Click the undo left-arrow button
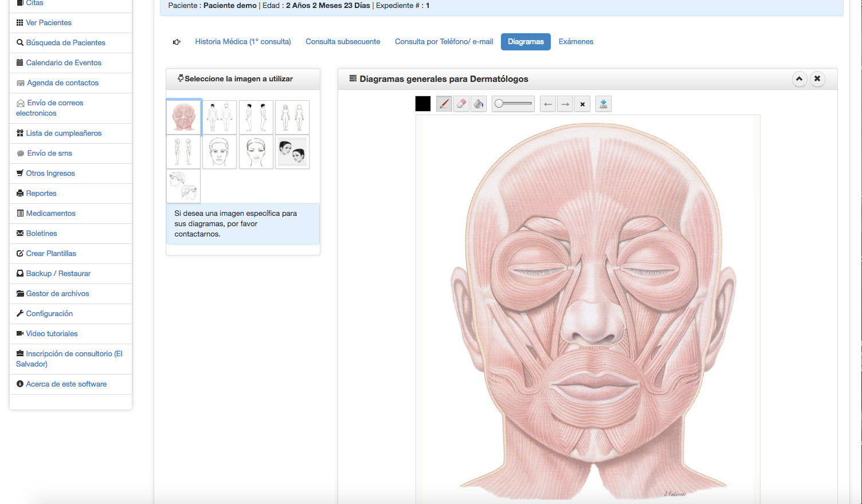 tap(548, 104)
